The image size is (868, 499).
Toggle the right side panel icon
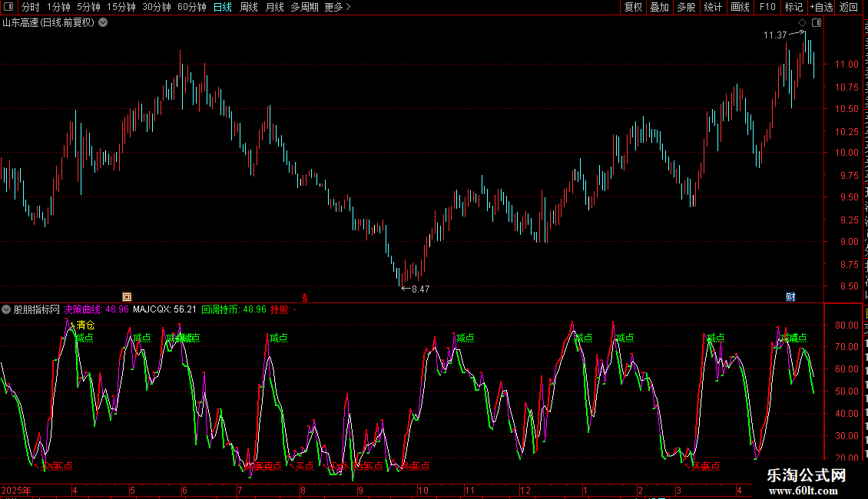pyautogui.click(x=817, y=23)
